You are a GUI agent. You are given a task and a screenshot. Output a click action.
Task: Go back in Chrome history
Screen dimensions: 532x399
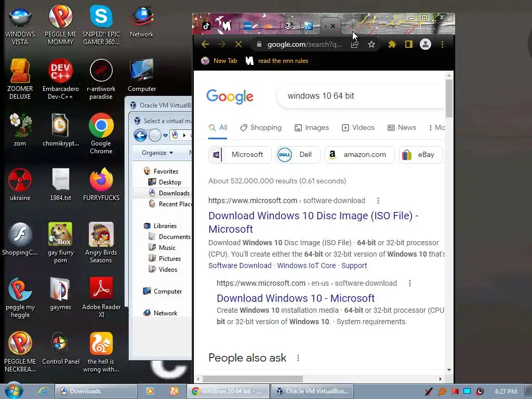click(x=205, y=45)
